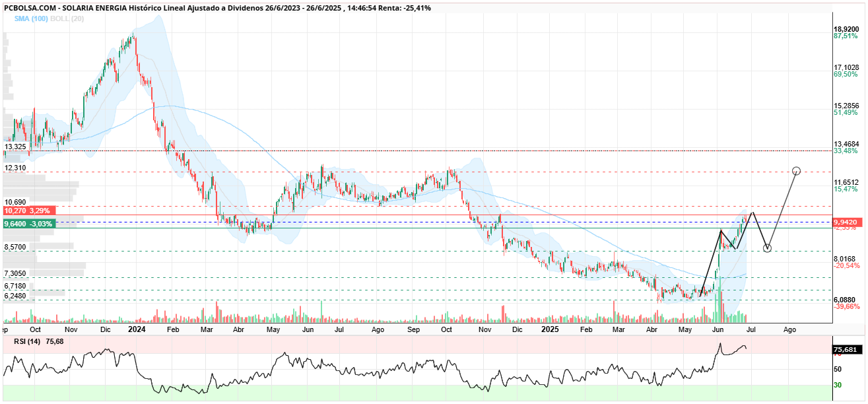
Task: Click the -39,66% axis percentage
Action: [847, 306]
